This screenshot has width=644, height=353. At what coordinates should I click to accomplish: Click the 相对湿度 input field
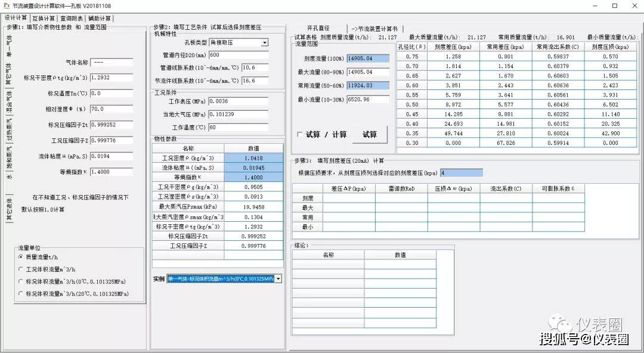[111, 109]
